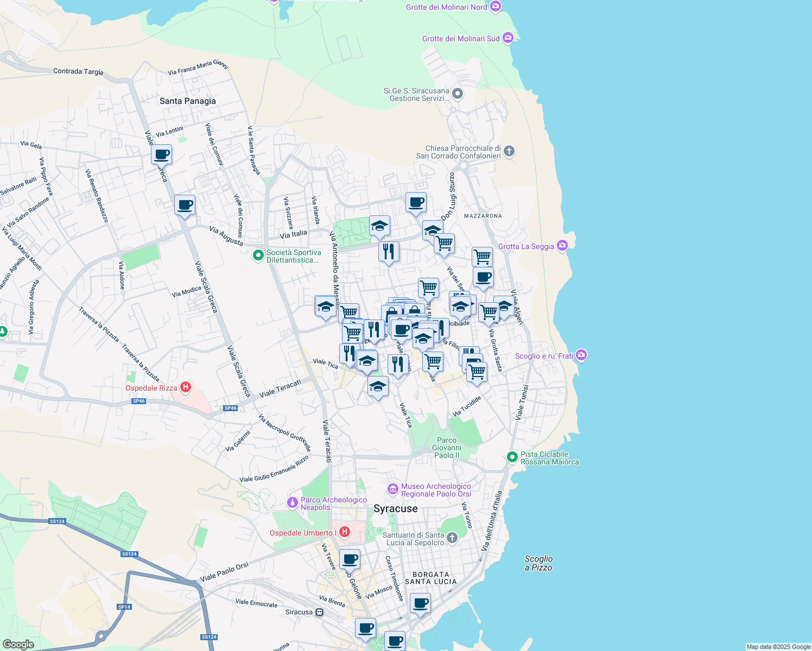Click the cafe marker on Viale Scala Greca near Via Lentini
This screenshot has width=812, height=651.
point(162,155)
